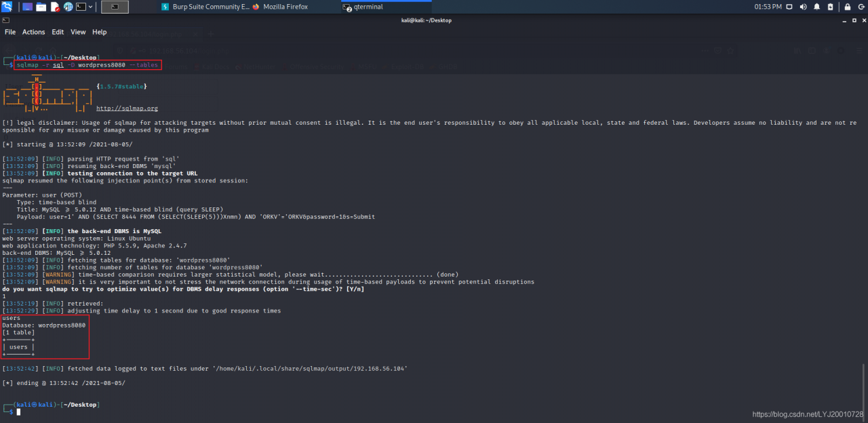
Task: Show notifications via bell icon
Action: [x=817, y=7]
